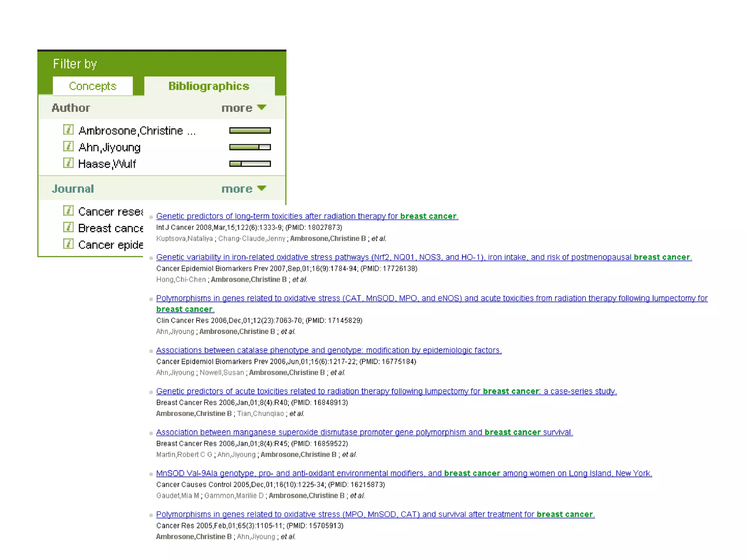Click the relevance bar for Ahn,Jiyoung
747x560 pixels.
(x=250, y=147)
